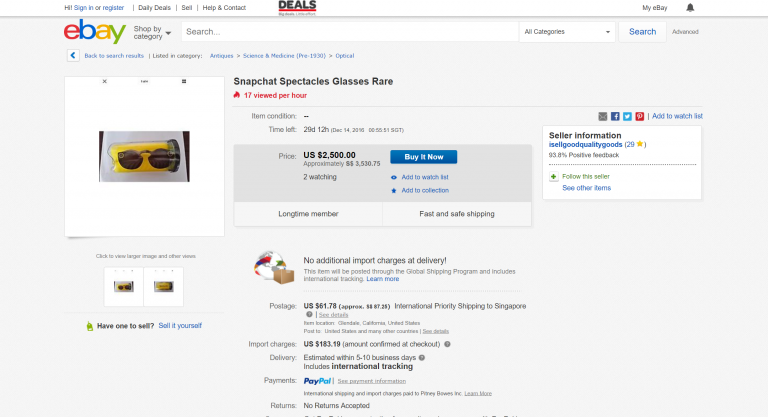Share listing via email icon
This screenshot has width=768, height=417.
coord(603,116)
